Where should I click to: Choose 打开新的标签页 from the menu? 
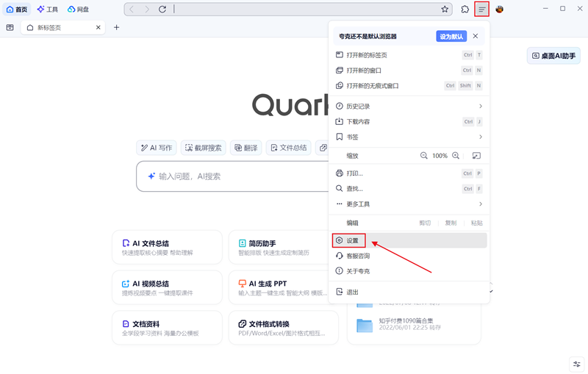409,55
